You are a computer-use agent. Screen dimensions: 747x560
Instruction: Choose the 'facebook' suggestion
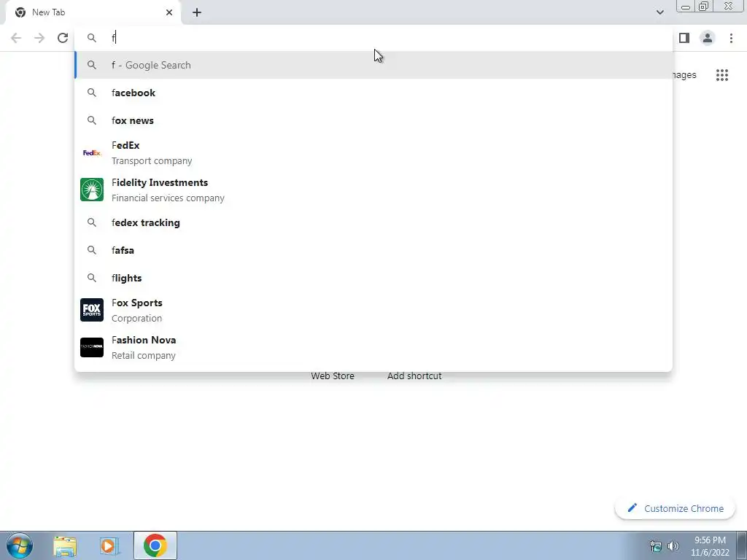coord(373,93)
